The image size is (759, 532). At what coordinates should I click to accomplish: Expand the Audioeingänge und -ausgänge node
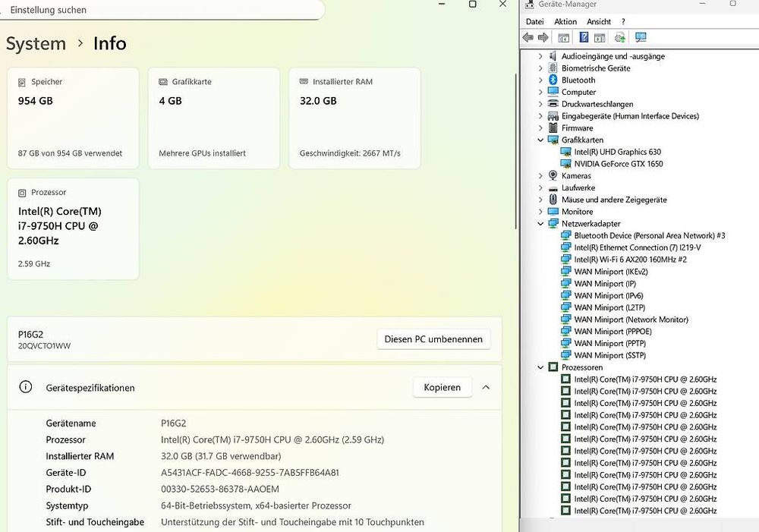tap(540, 56)
